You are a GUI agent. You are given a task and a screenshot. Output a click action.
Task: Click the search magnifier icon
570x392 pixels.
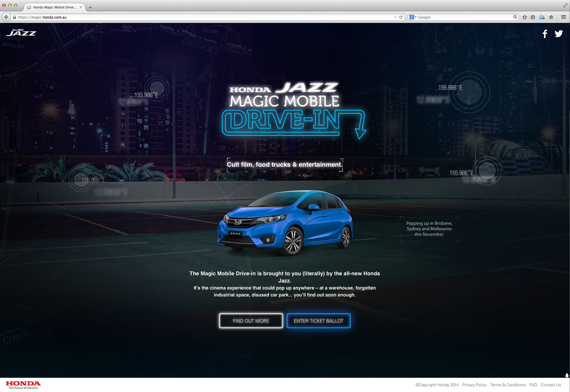515,17
